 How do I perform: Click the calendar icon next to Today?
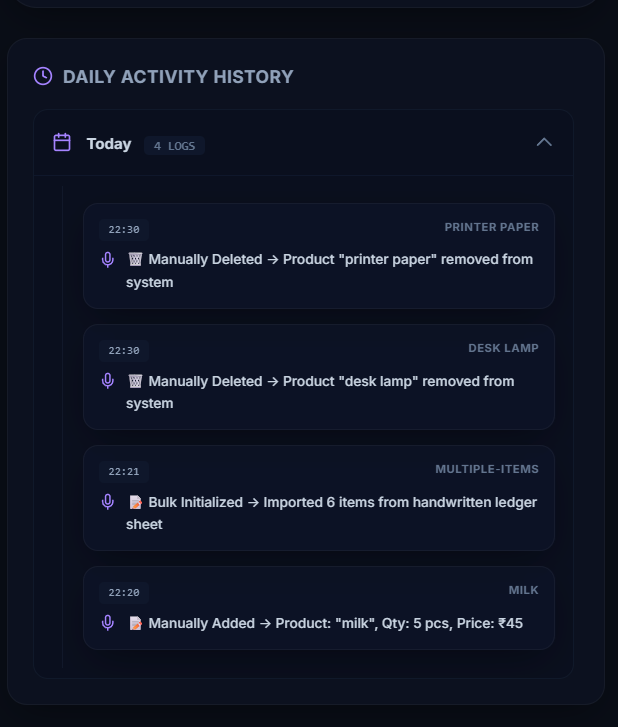62,142
